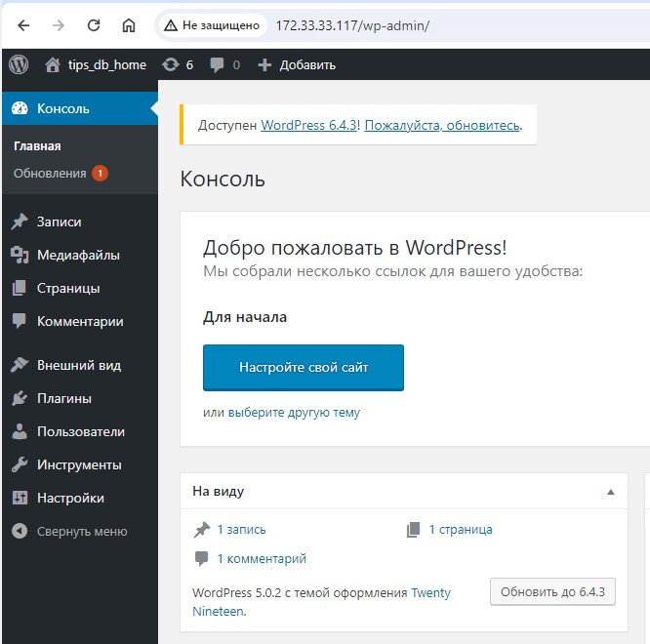The height and width of the screenshot is (644, 650).
Task: Click the updates icon showing 6
Action: pos(171,64)
